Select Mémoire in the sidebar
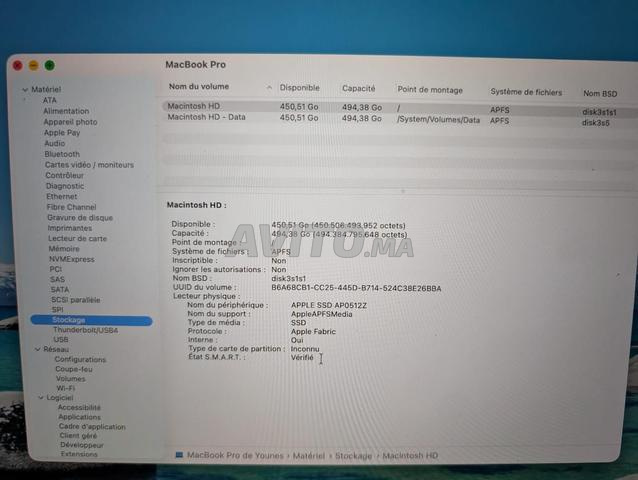Image resolution: width=638 pixels, height=480 pixels. pyautogui.click(x=64, y=248)
